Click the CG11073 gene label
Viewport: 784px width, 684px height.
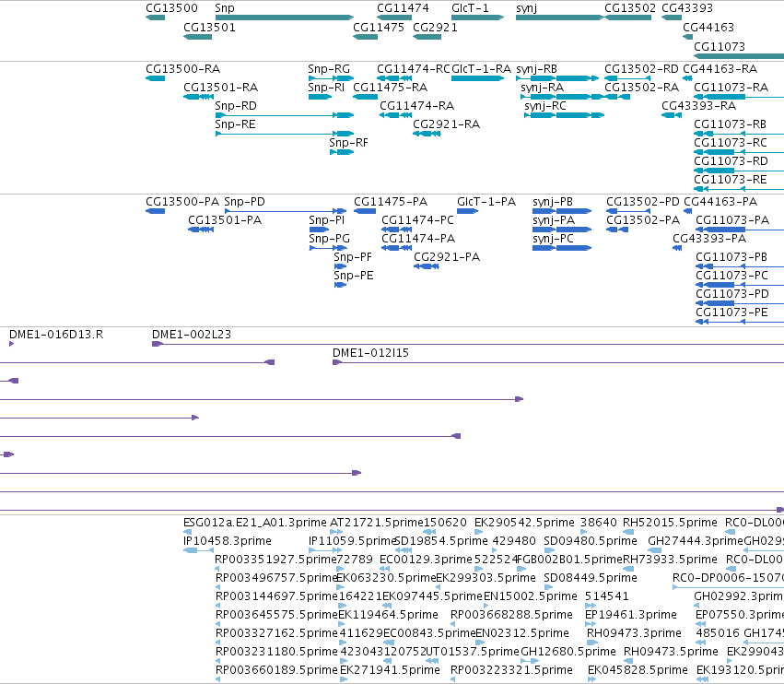pyautogui.click(x=719, y=46)
